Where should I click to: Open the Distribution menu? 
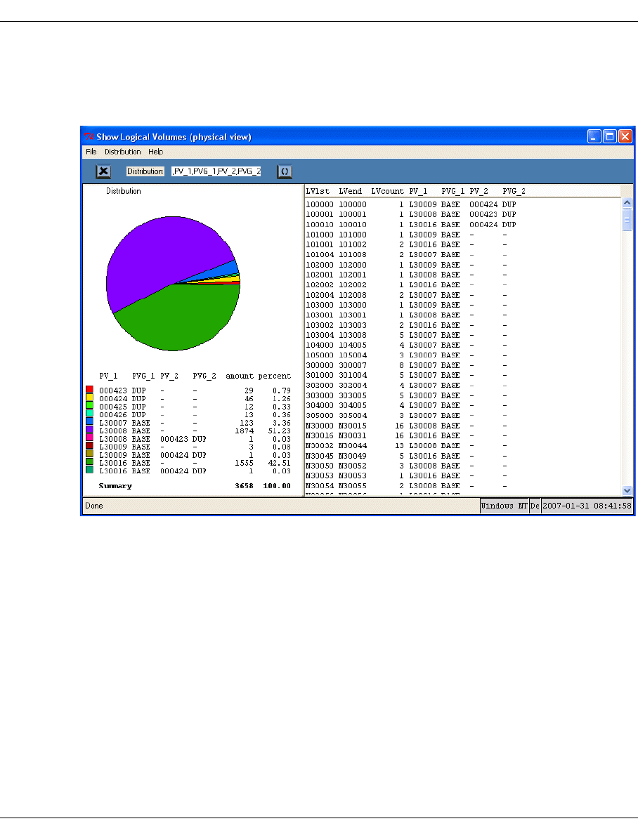[x=123, y=152]
